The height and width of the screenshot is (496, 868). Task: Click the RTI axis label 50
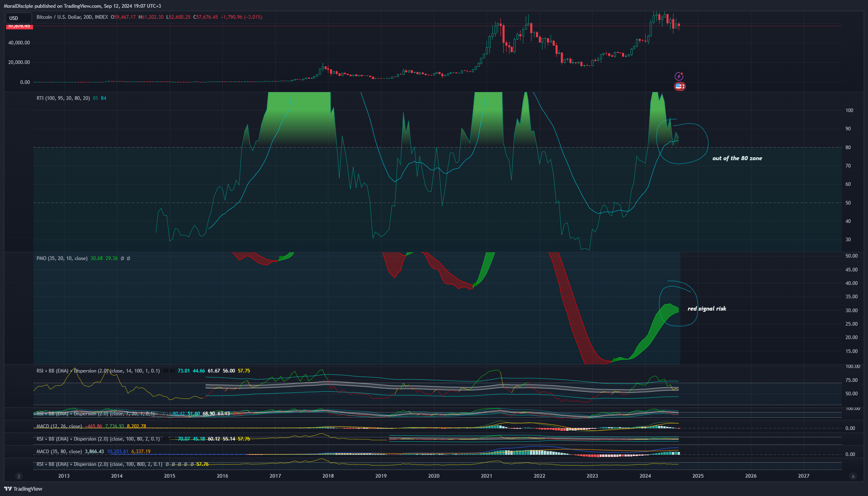pos(848,203)
